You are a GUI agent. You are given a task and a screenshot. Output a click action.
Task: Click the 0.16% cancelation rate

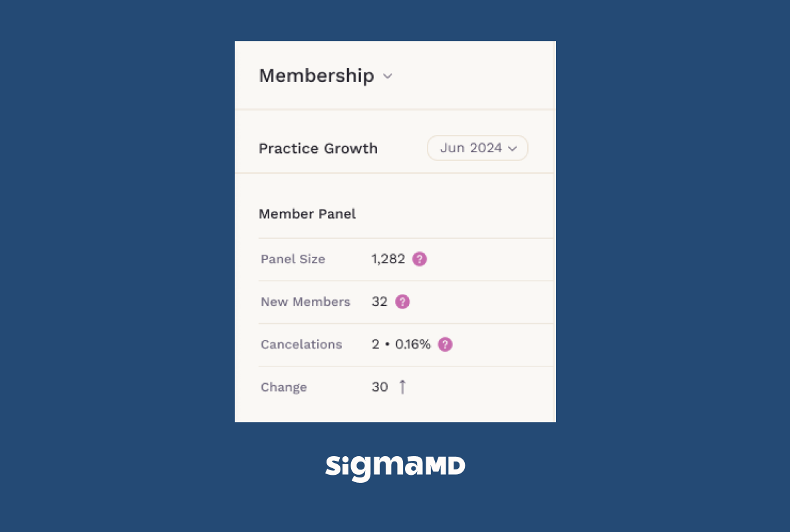pos(413,344)
